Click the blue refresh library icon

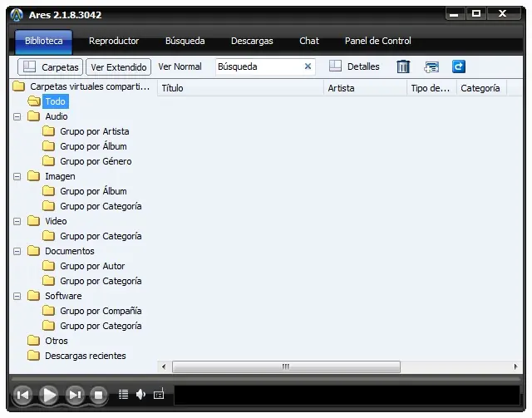pos(458,66)
